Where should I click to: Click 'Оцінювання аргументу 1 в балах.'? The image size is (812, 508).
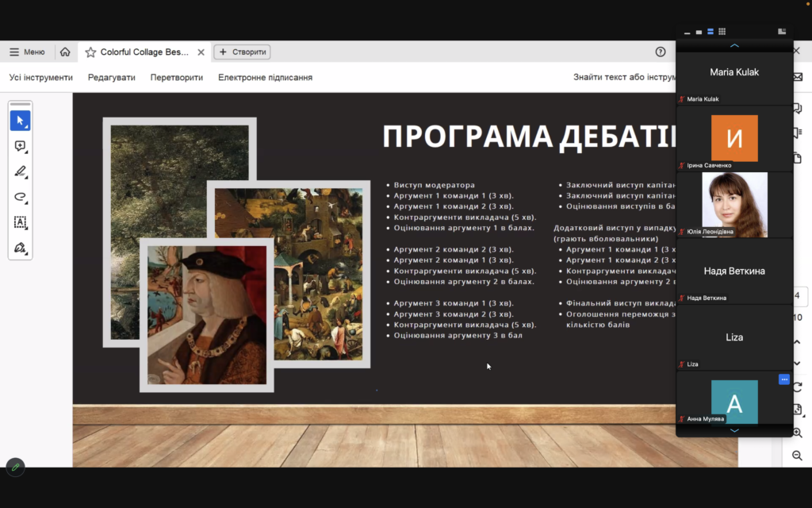463,228
